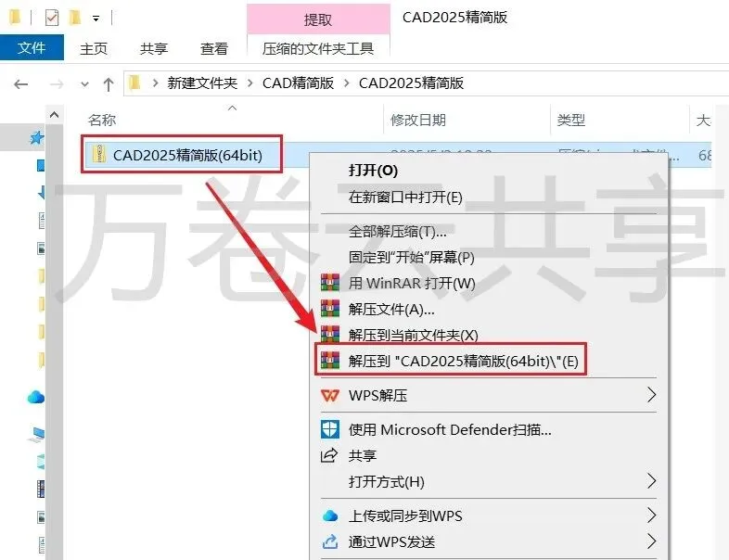Click the navigation pane scroll-up arrow
Screen dimensions: 729x560
(54, 114)
